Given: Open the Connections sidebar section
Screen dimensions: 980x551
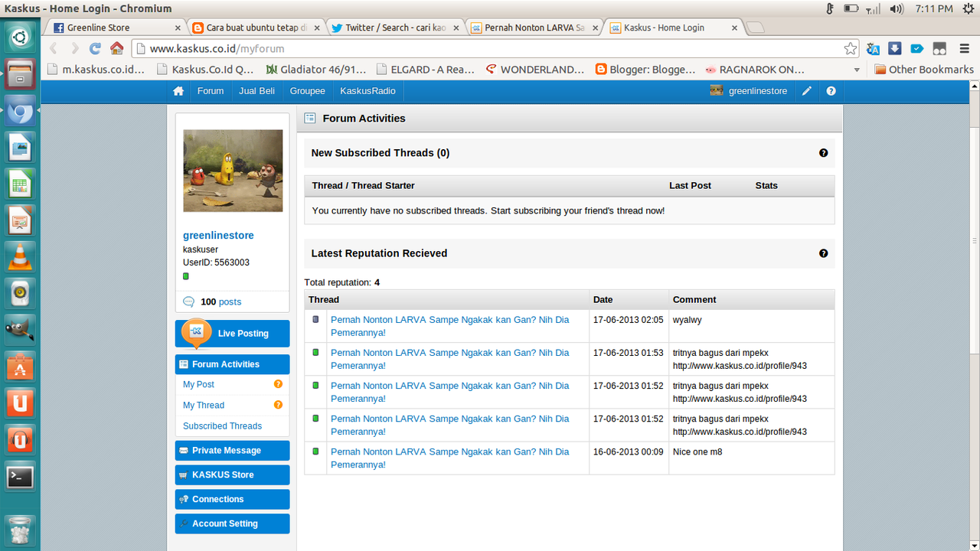Looking at the screenshot, I should click(x=233, y=499).
